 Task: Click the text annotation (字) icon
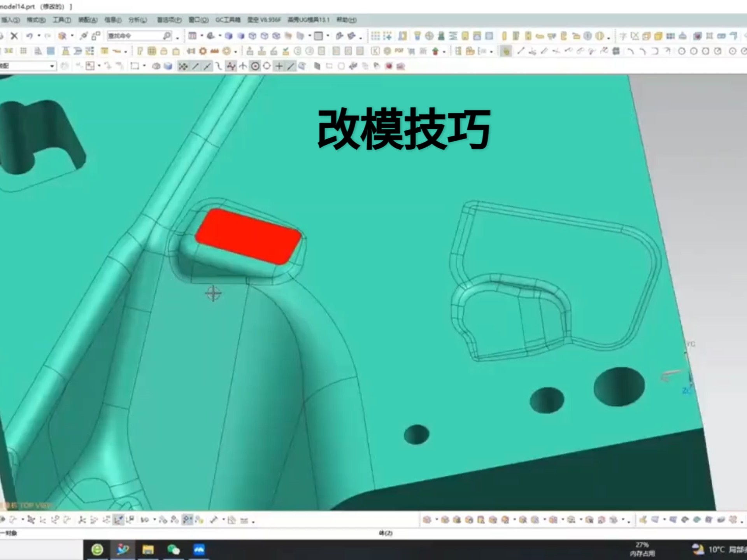click(x=623, y=36)
